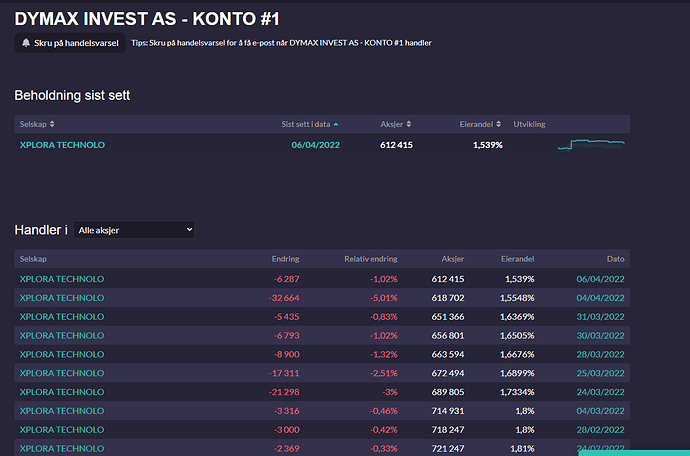The width and height of the screenshot is (690, 456).
Task: Select share count 618 702
Action: coord(448,298)
